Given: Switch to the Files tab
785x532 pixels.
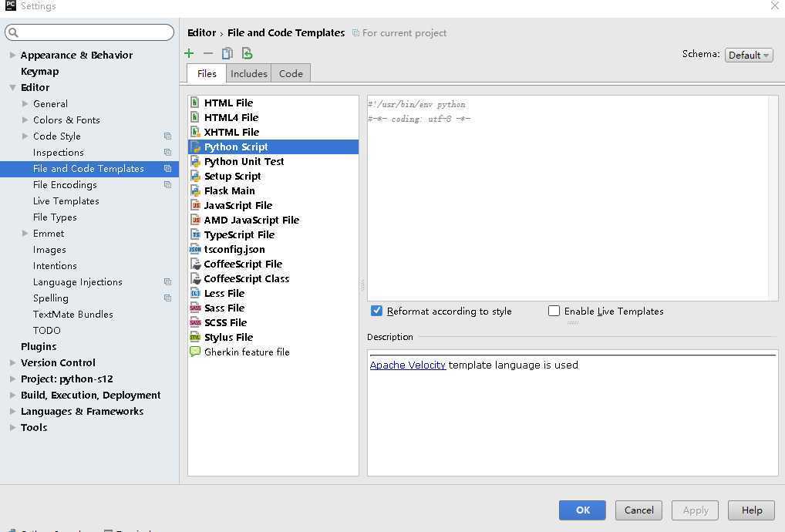Looking at the screenshot, I should coord(206,73).
